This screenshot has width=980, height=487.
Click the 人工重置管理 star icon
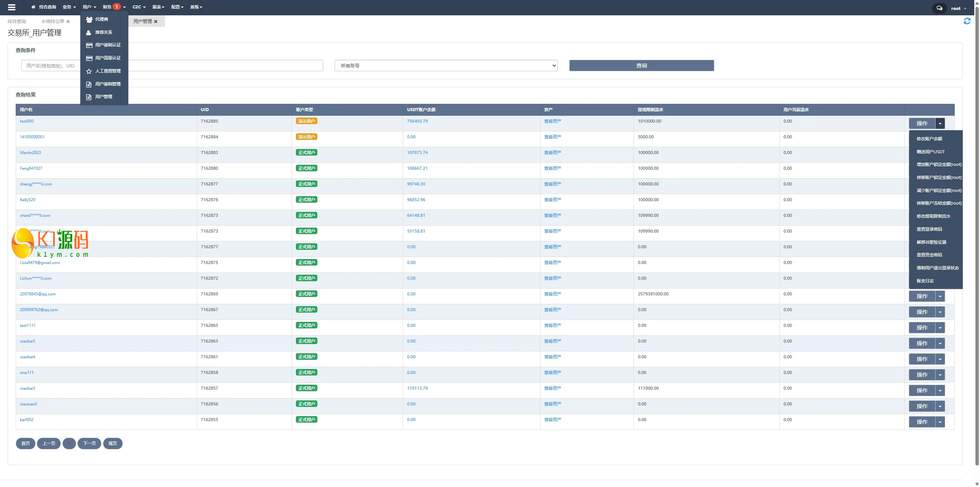coord(89,71)
